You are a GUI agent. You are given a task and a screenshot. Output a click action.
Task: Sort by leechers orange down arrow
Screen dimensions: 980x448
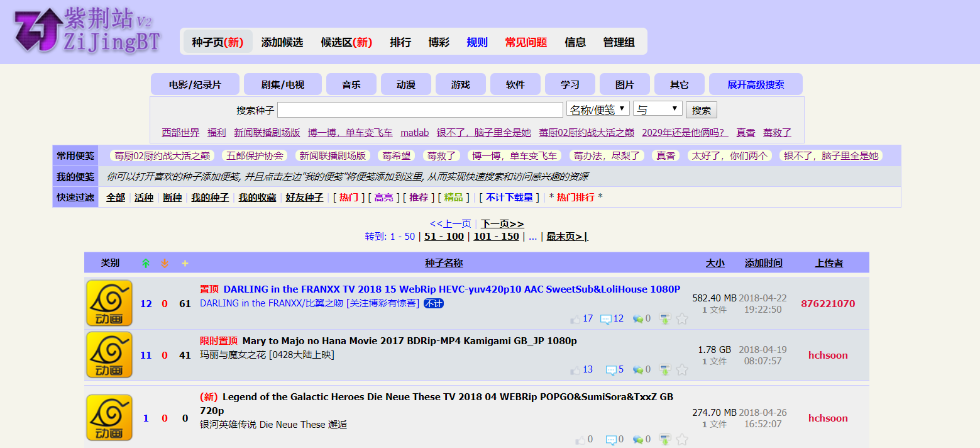(x=165, y=263)
